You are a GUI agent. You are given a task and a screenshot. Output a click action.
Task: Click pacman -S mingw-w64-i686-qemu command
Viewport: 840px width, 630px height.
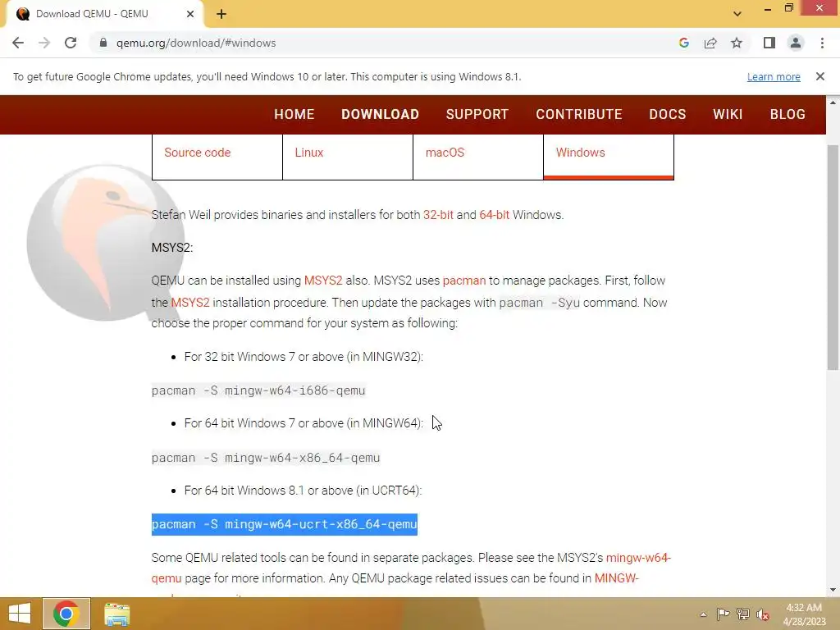[x=258, y=390]
